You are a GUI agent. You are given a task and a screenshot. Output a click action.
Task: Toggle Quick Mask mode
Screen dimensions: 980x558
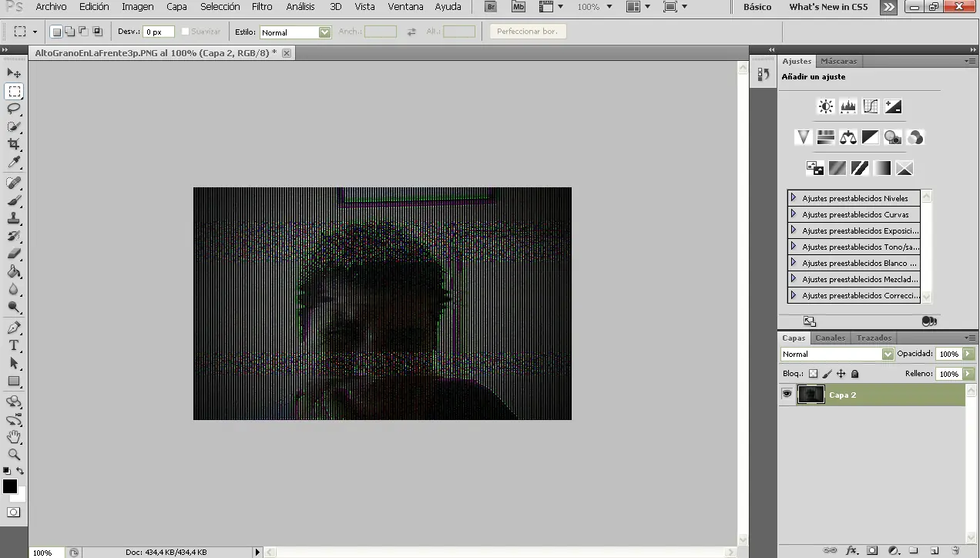pyautogui.click(x=14, y=513)
